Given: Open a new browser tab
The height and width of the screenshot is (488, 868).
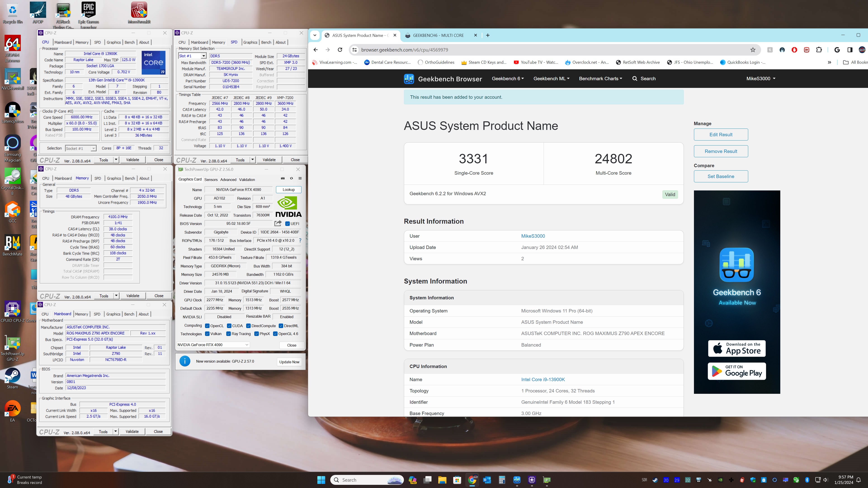Looking at the screenshot, I should pos(488,35).
